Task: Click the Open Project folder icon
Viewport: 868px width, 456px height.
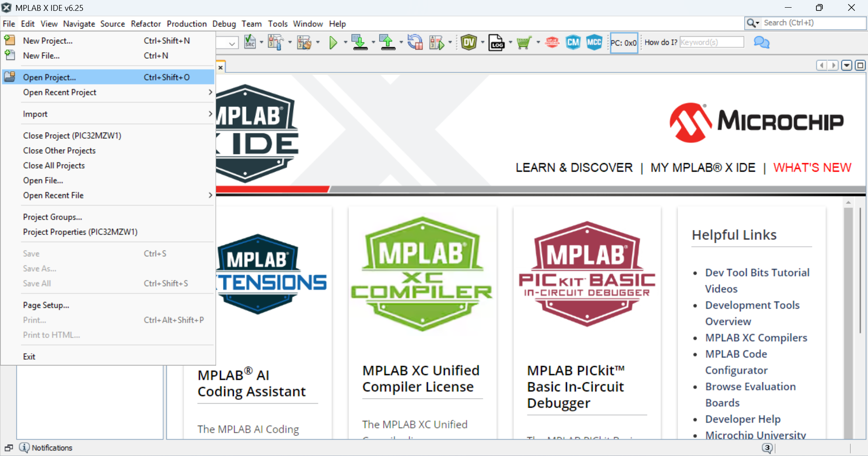Action: (9, 77)
